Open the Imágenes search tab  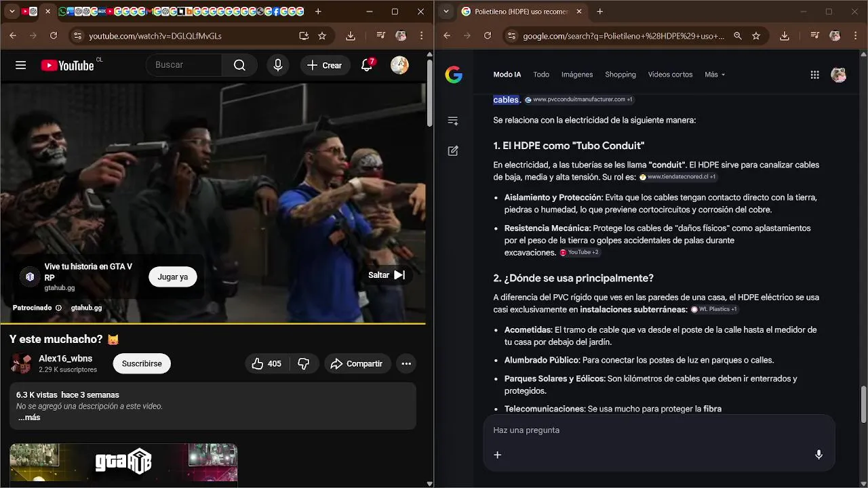point(577,75)
